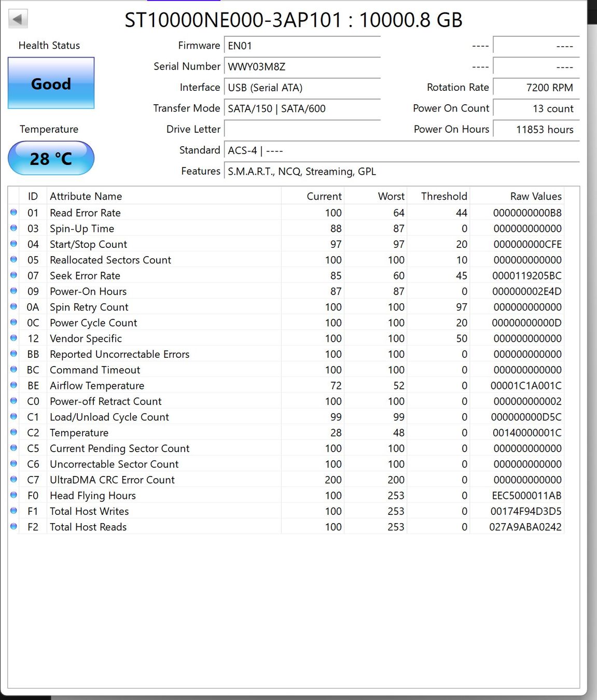
Task: Click the Attribute Name column header
Action: click(164, 197)
